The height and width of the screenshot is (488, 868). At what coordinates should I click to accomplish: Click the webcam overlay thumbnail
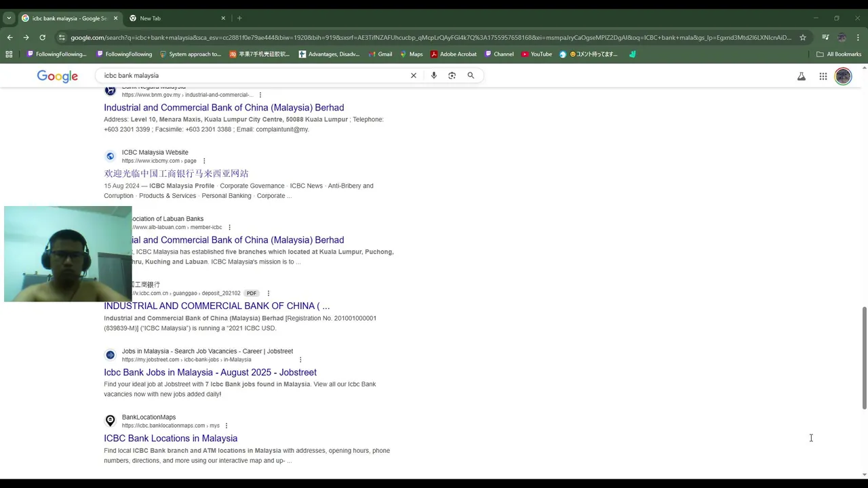pyautogui.click(x=68, y=254)
